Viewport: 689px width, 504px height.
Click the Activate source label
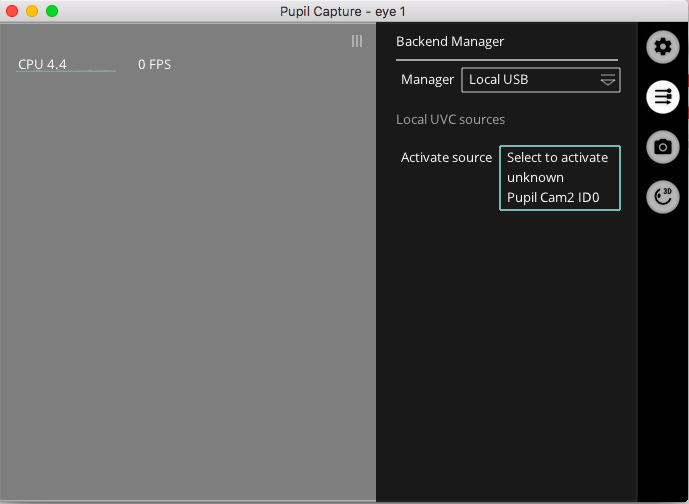446,157
